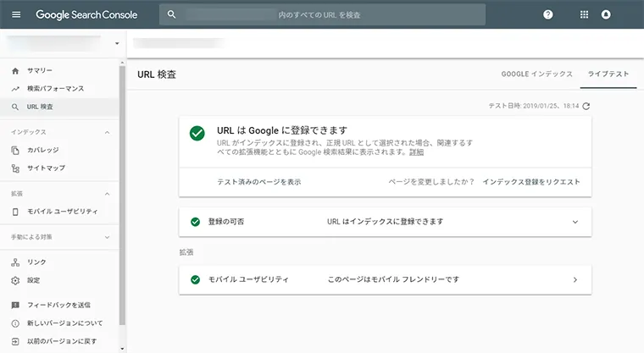Expand the 登録の可否 row chevron
This screenshot has width=644, height=353.
point(575,222)
